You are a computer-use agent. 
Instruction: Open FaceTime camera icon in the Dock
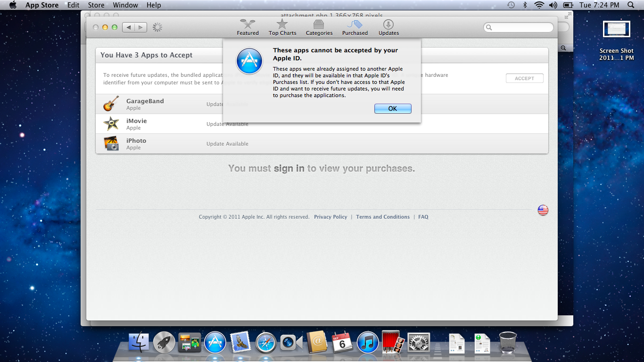click(291, 343)
